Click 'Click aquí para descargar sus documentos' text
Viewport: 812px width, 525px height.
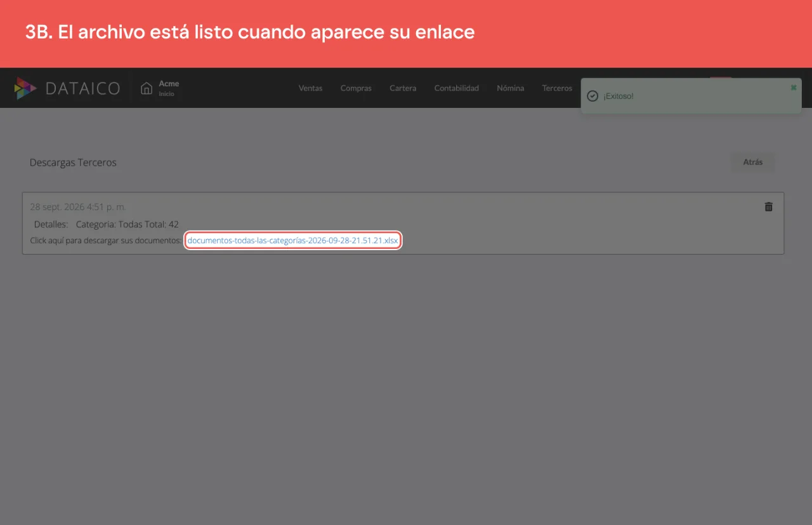[x=106, y=241]
